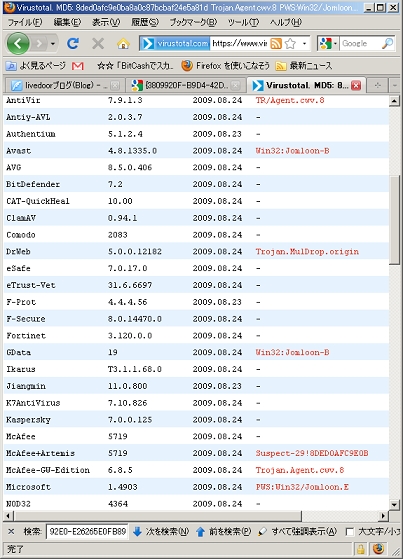Viewport: 403px width, 559px height.
Task: Open the ファイル(F) menu
Action: pos(25,22)
